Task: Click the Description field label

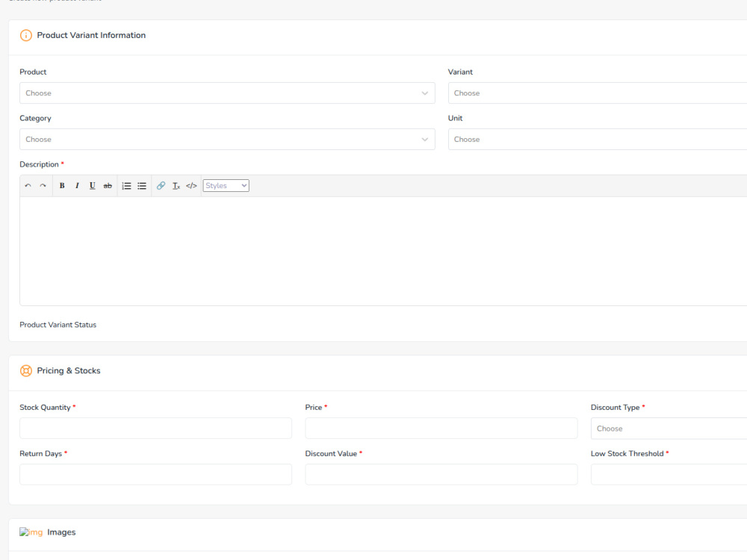Action: tap(39, 164)
